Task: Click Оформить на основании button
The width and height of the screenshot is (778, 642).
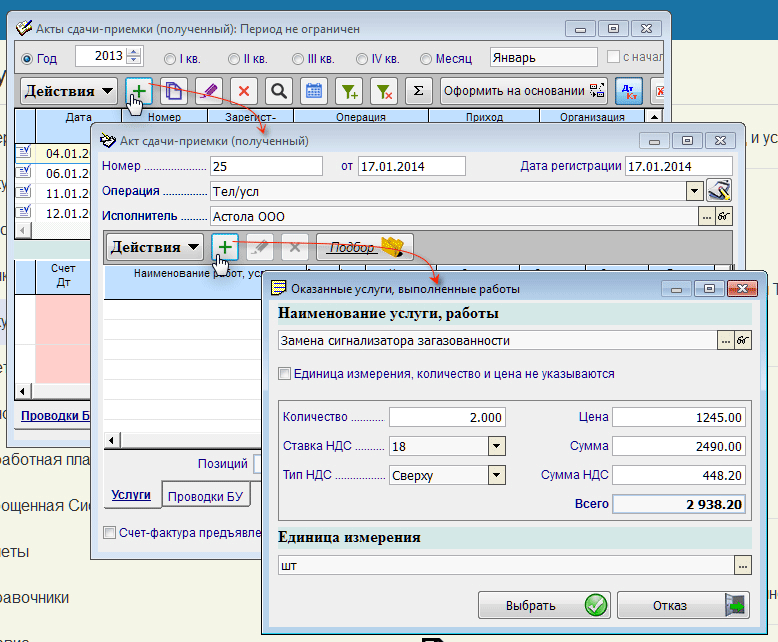Action: tap(524, 91)
